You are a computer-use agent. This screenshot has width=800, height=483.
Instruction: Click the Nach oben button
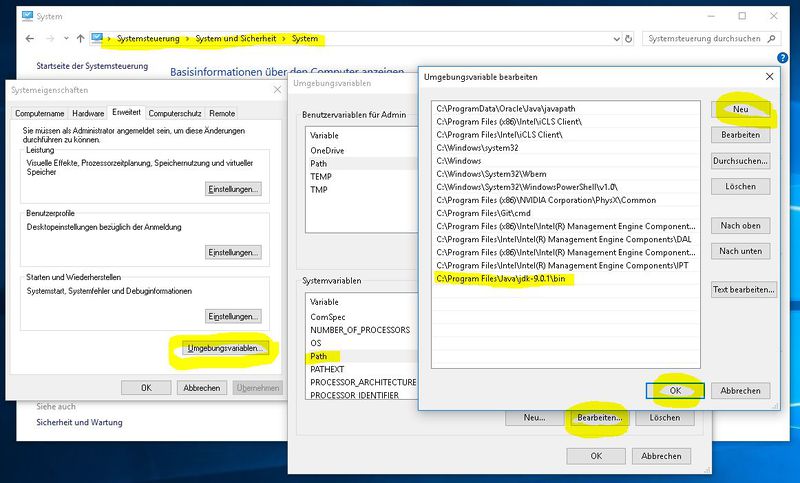coord(740,225)
